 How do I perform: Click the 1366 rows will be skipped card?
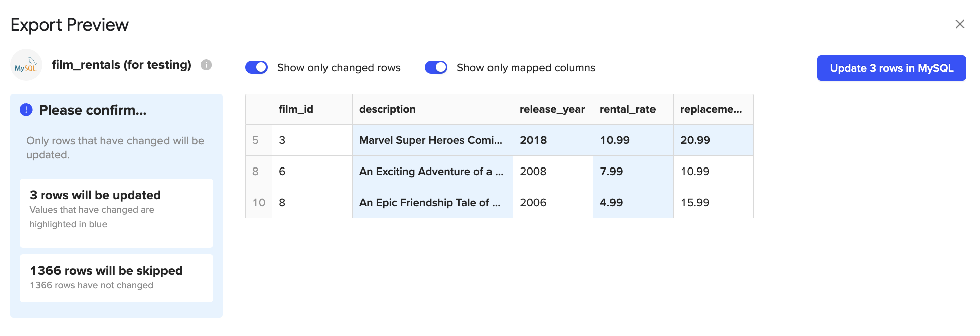tap(116, 278)
